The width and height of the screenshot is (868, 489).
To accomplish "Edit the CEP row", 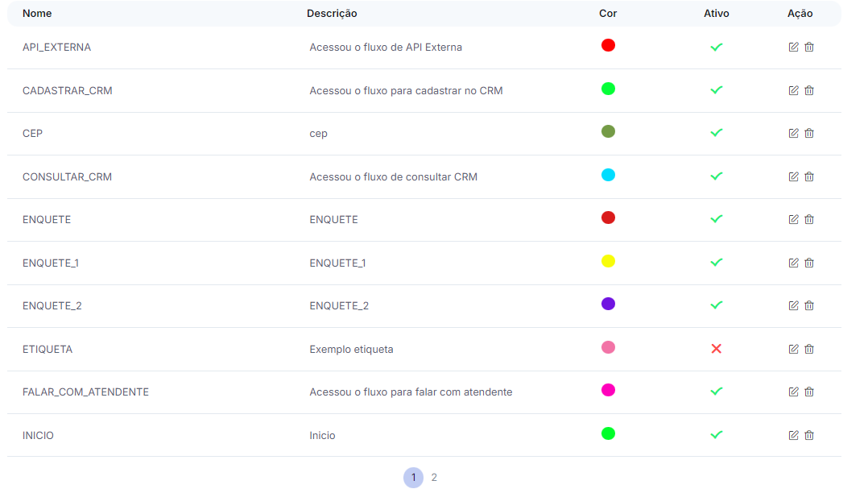I will point(793,133).
